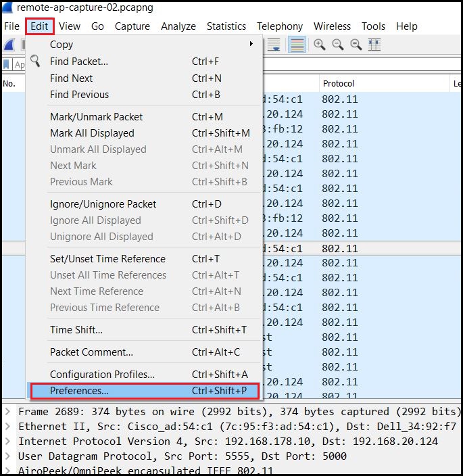
Task: Open the Wireless menu in the menu bar
Action: [332, 26]
